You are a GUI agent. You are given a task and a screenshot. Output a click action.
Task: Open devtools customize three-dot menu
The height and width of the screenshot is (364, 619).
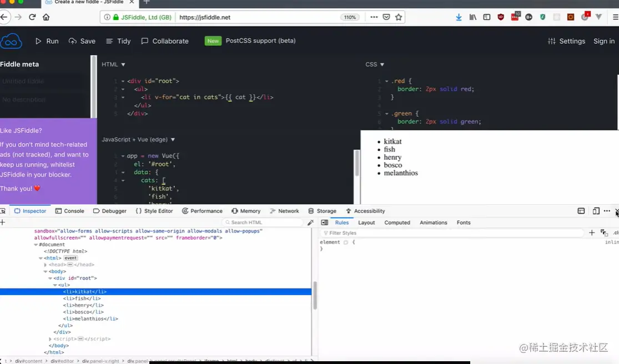click(x=607, y=211)
